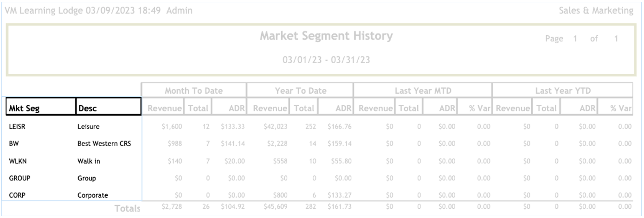644x218 pixels.
Task: Click the Corporate description cell
Action: click(x=92, y=195)
